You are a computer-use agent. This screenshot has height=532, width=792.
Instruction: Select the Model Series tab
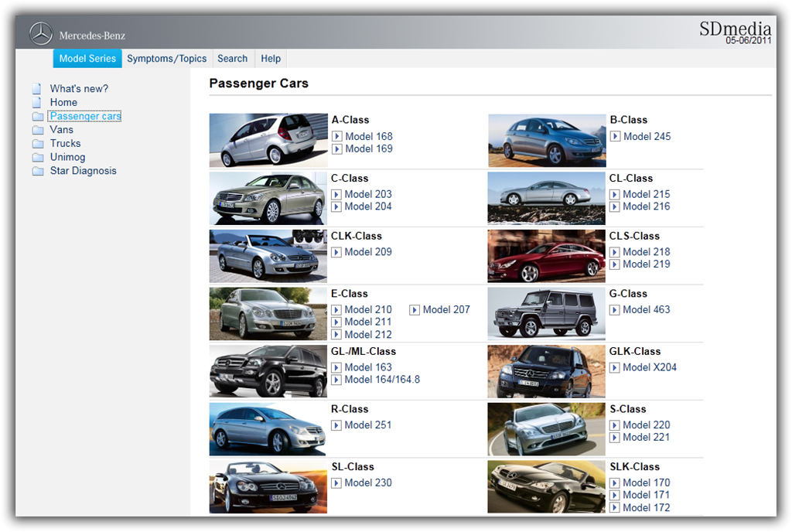[x=87, y=58]
